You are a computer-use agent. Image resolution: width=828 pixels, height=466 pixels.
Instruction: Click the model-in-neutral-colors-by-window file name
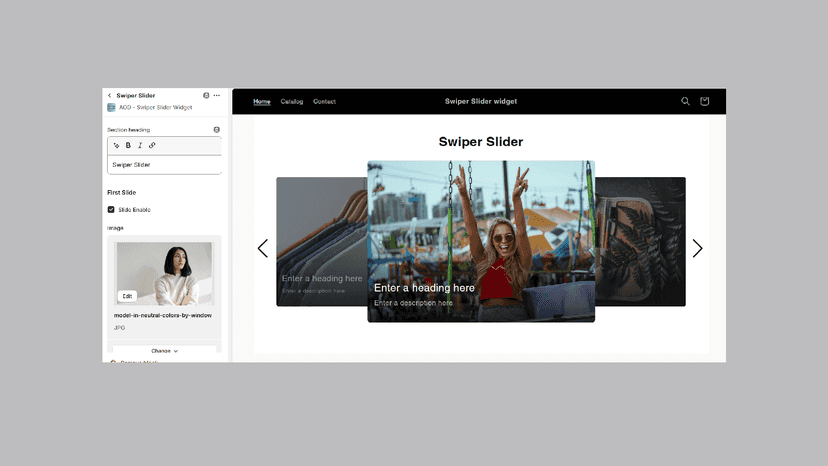[x=163, y=315]
